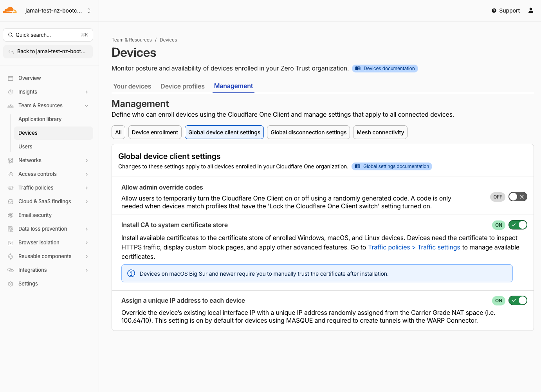Click the Cloud & SaaS findings icon
This screenshot has width=541, height=392.
(11, 202)
